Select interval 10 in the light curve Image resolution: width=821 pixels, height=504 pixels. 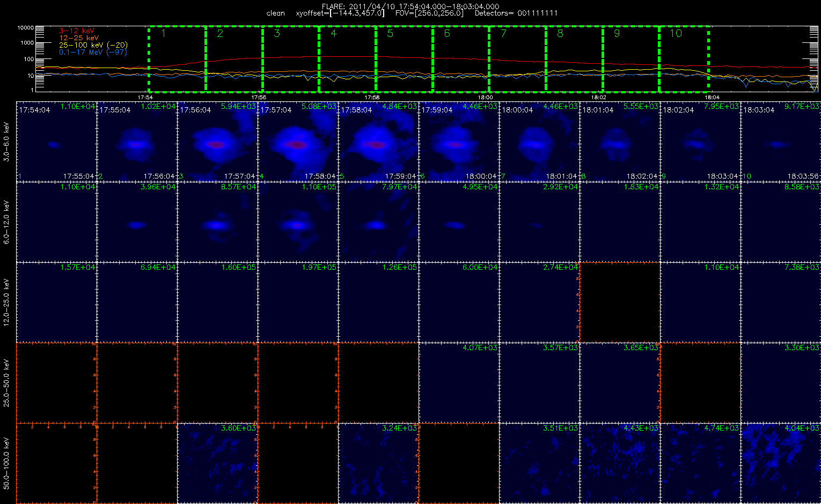684,58
